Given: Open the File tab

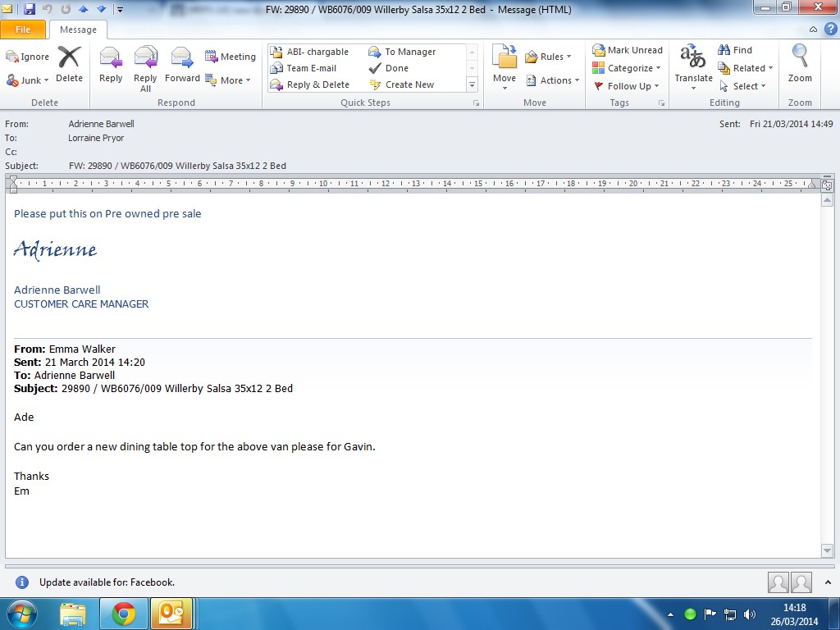Looking at the screenshot, I should (x=23, y=30).
